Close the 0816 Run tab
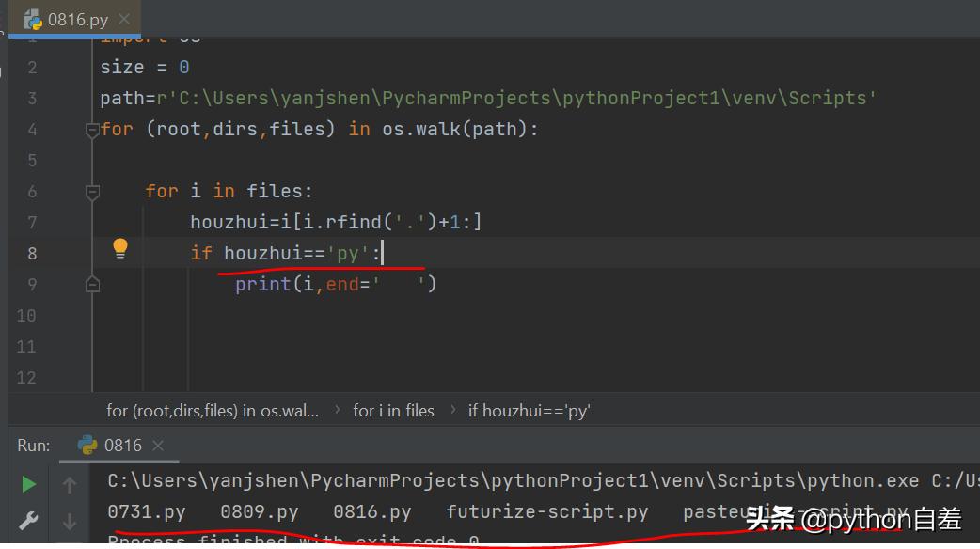 click(x=158, y=446)
